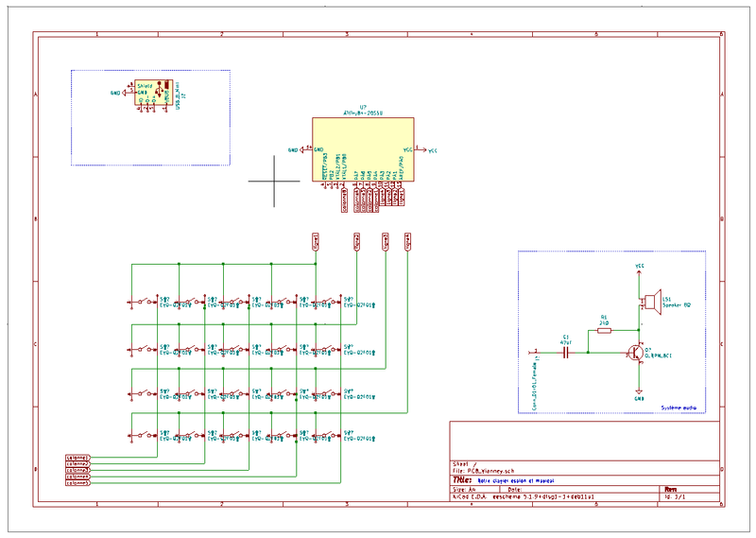756x538 pixels.
Task: Click the NPN transistor Q? symbol
Action: (x=636, y=353)
